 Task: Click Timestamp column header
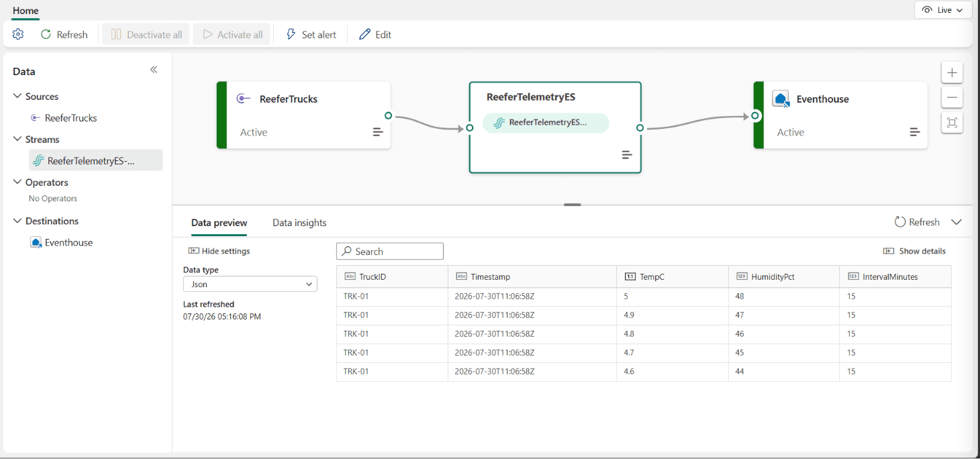532,276
